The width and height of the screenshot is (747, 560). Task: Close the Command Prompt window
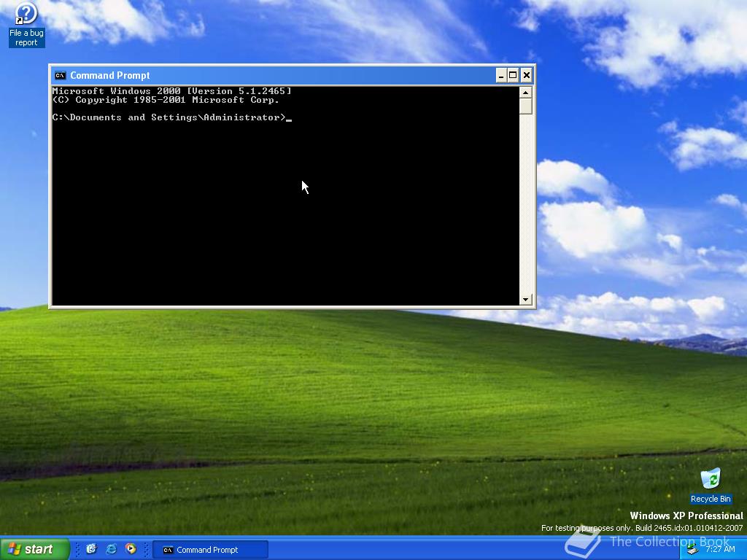(x=527, y=75)
